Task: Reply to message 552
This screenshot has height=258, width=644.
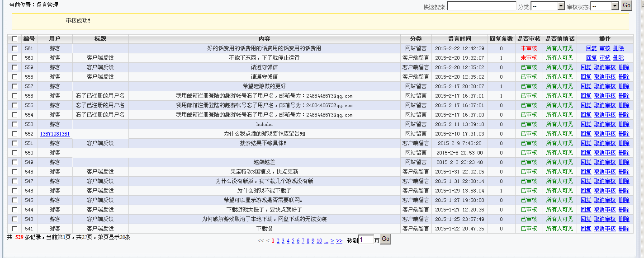Action: click(x=586, y=134)
